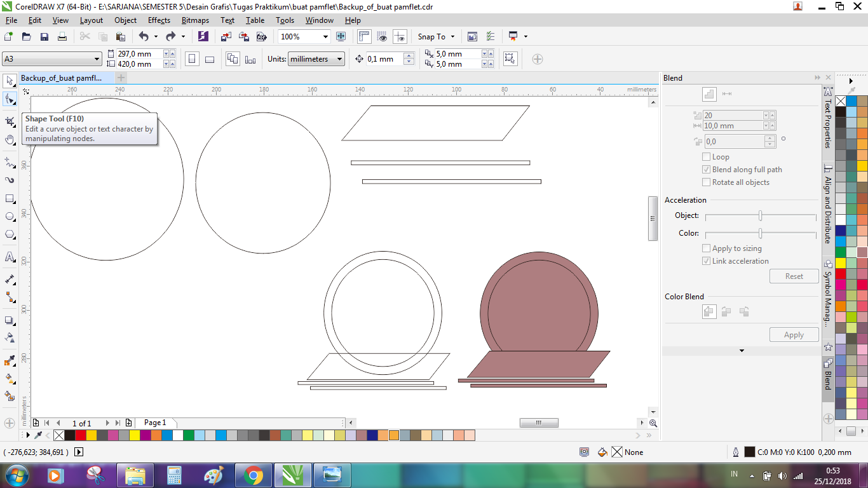Toggle Link acceleration checkbox
This screenshot has width=868, height=488.
(x=706, y=261)
